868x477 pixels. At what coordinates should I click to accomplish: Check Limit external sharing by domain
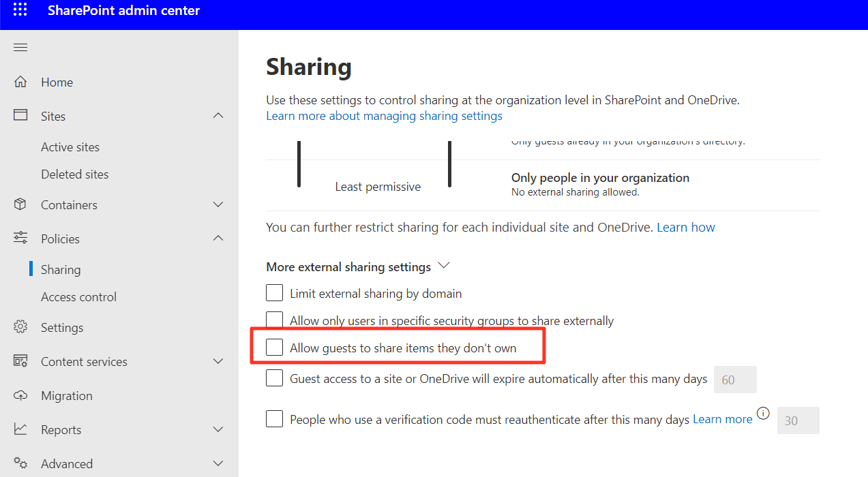pyautogui.click(x=274, y=293)
